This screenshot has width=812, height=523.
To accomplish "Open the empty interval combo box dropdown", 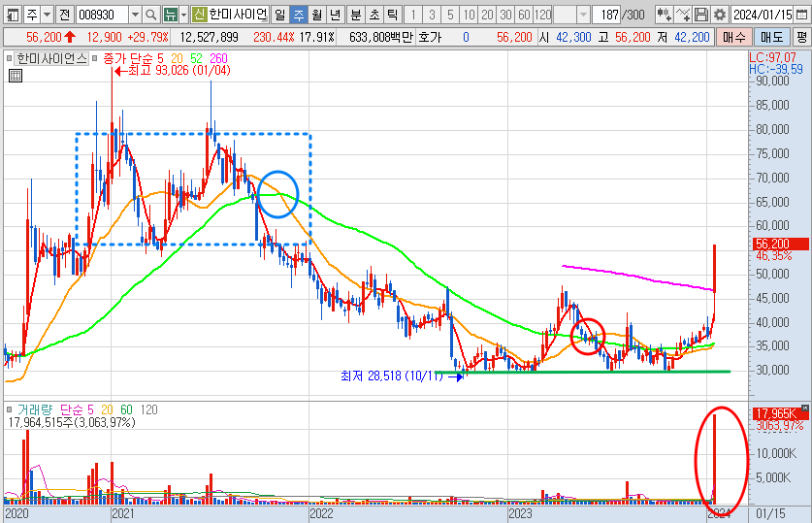I will 583,15.
